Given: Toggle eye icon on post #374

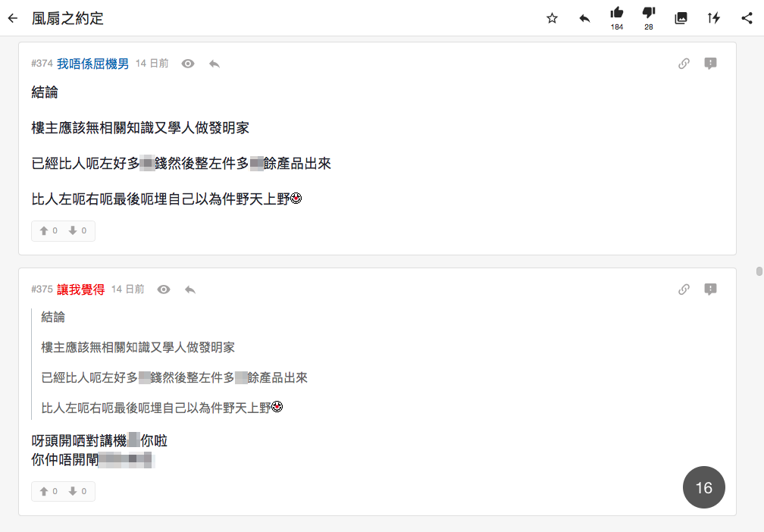Looking at the screenshot, I should coord(188,64).
